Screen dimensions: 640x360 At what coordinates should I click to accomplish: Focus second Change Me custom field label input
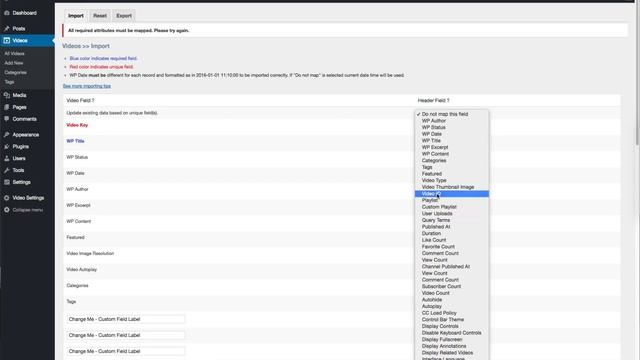[x=126, y=335]
